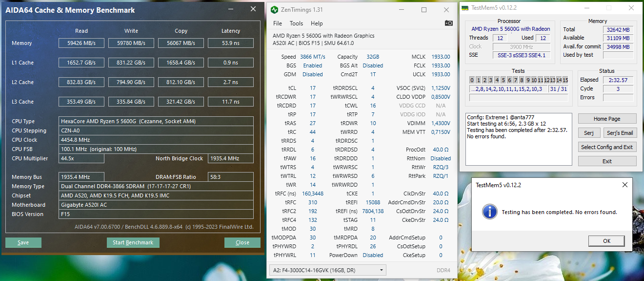
Task: Click the TestMem5 log text area
Action: pyautogui.click(x=519, y=139)
